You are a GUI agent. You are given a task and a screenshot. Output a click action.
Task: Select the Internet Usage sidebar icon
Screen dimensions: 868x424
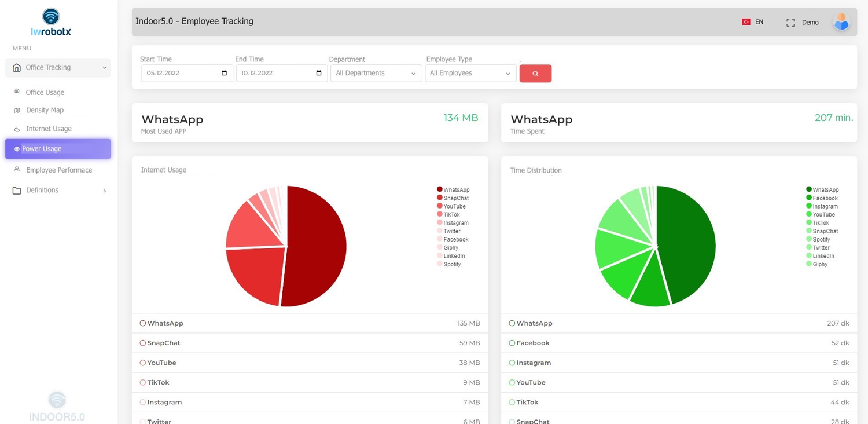coord(17,128)
